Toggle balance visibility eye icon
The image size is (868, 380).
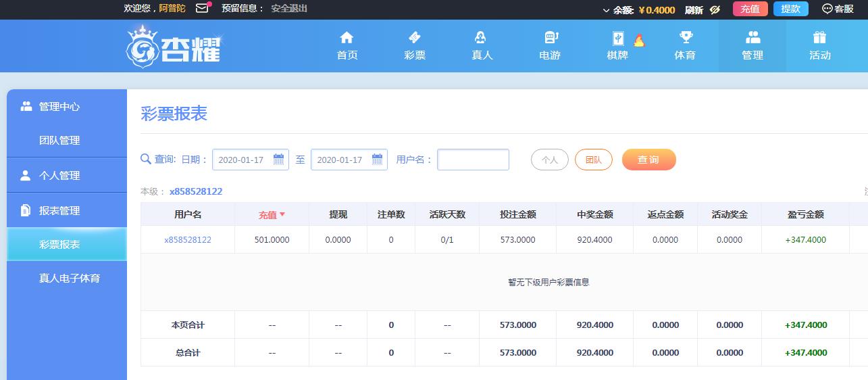(715, 9)
